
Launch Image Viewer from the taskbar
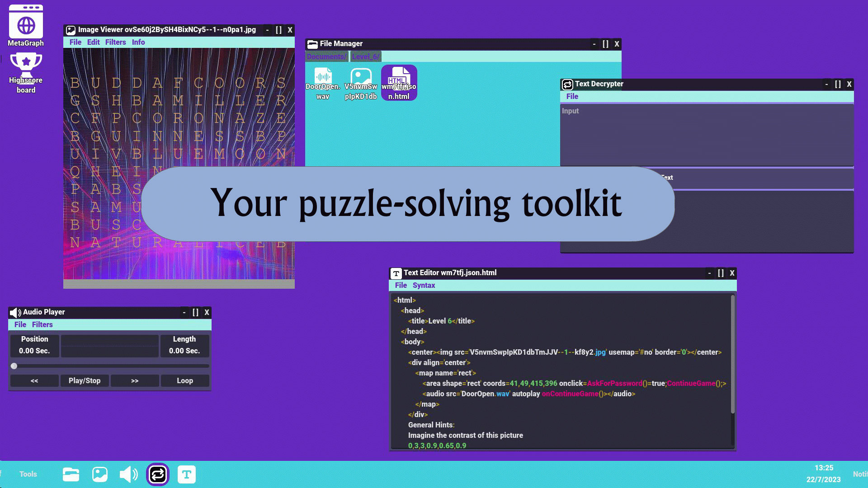[99, 474]
